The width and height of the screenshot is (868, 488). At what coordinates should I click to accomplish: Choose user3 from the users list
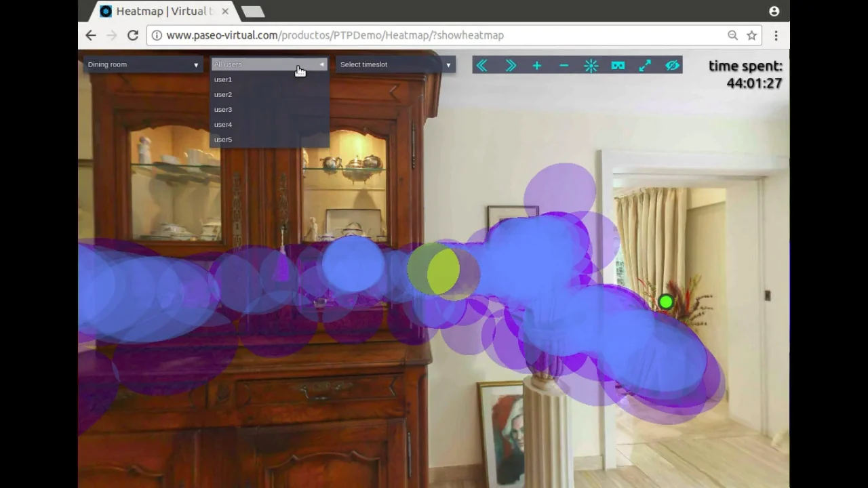coord(269,109)
